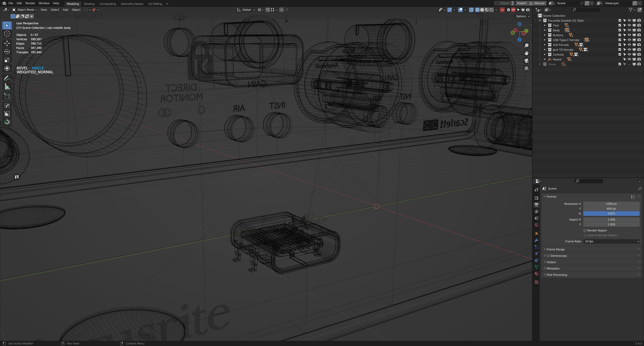Select the Rotate tool
Screen dimensions: 644x346
(x=7, y=52)
